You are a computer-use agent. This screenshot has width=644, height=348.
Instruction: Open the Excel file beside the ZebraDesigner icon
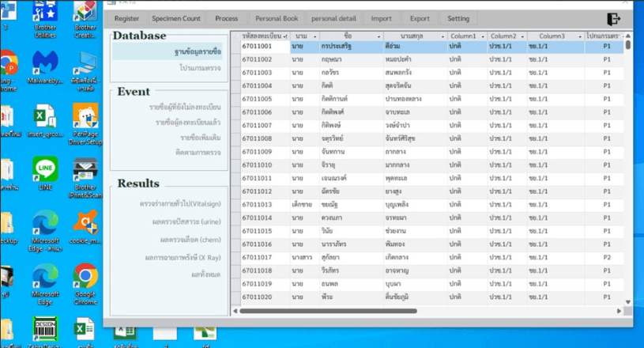click(85, 331)
